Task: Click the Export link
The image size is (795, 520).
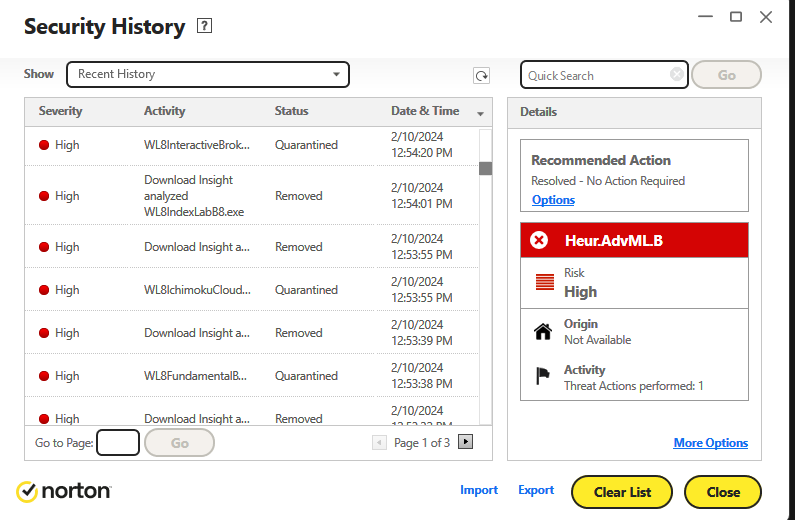Action: 536,490
